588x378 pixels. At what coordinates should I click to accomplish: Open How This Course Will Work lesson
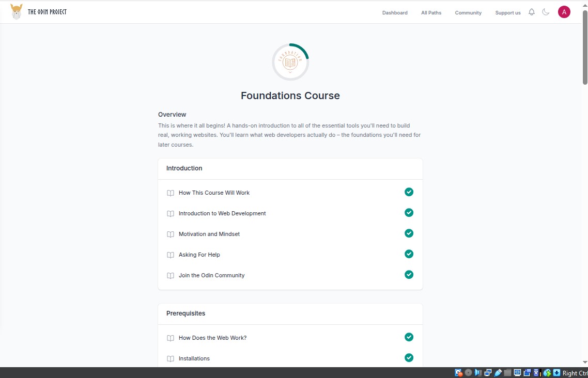(x=214, y=193)
